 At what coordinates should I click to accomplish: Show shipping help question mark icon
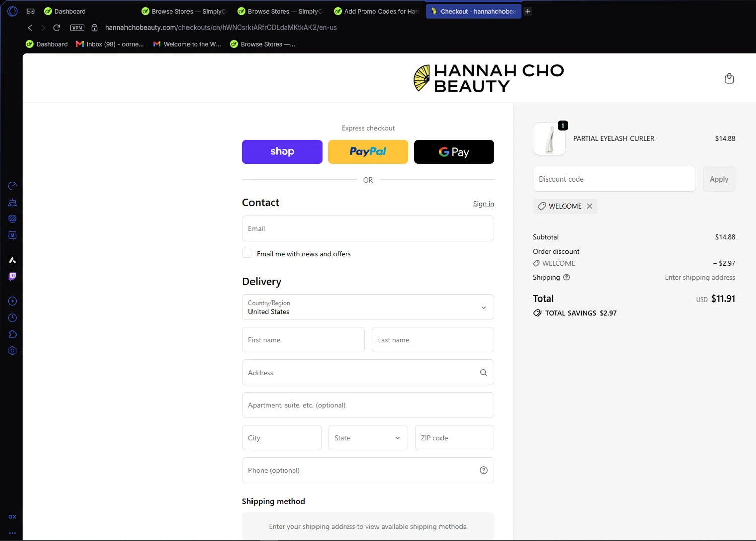point(566,277)
